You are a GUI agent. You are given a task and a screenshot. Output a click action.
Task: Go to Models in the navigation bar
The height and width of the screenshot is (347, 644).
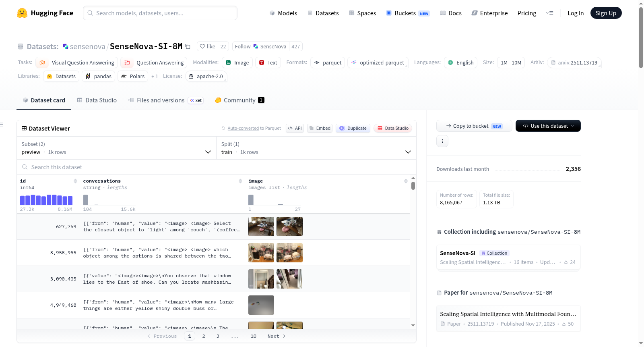(x=283, y=13)
